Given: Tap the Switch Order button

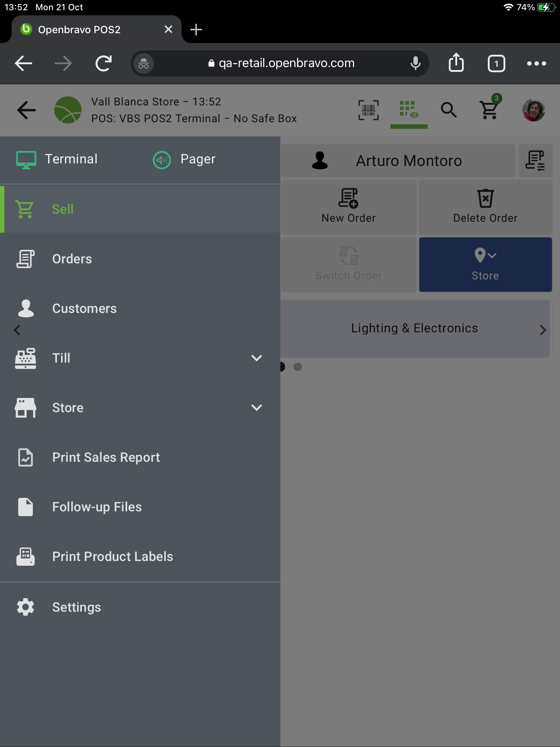Looking at the screenshot, I should pos(349,264).
